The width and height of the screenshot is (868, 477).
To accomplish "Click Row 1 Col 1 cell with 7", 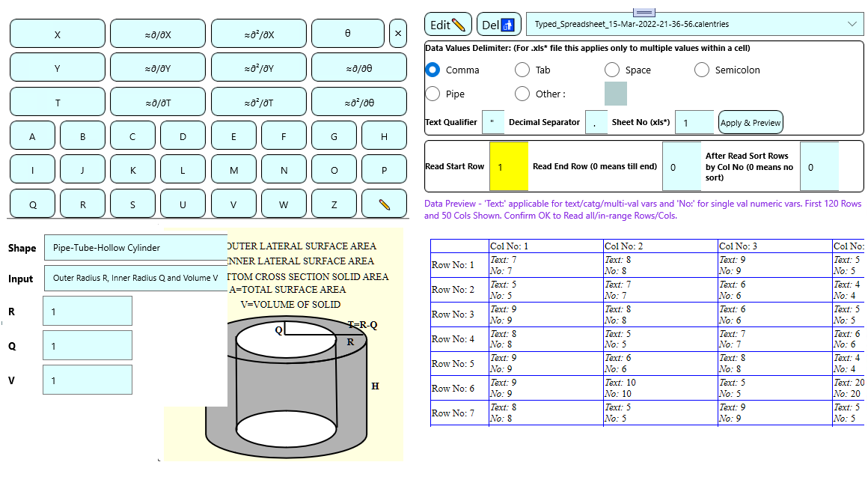I will tap(546, 265).
